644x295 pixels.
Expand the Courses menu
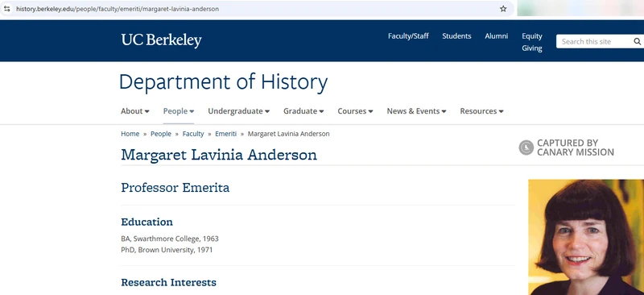[x=355, y=111]
